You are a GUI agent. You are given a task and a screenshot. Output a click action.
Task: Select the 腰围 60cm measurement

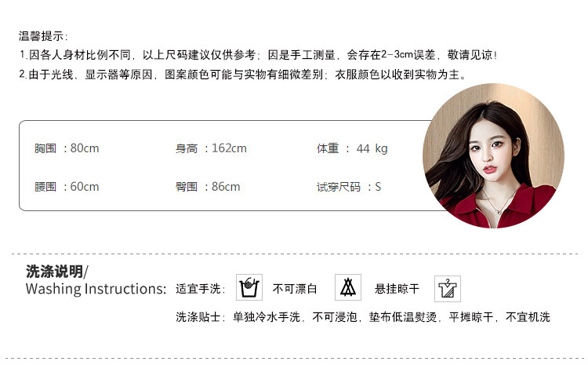(x=67, y=187)
